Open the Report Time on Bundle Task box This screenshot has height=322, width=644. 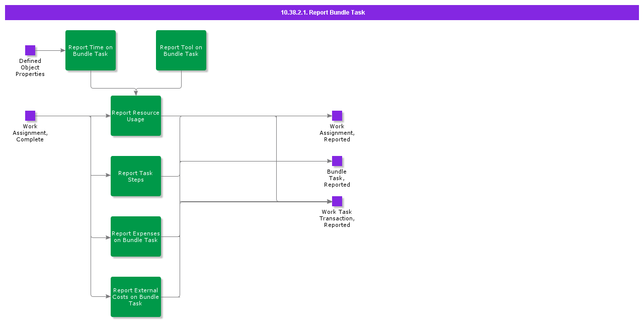(x=91, y=50)
